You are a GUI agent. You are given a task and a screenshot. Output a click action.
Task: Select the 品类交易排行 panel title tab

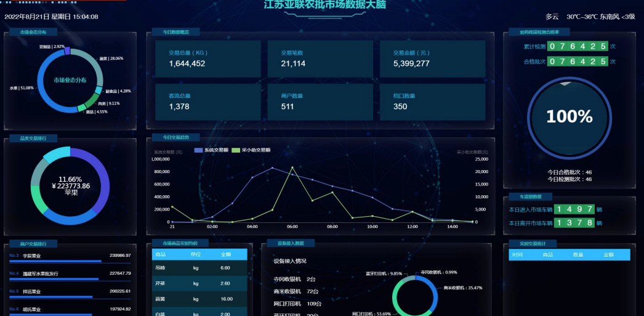click(33, 139)
